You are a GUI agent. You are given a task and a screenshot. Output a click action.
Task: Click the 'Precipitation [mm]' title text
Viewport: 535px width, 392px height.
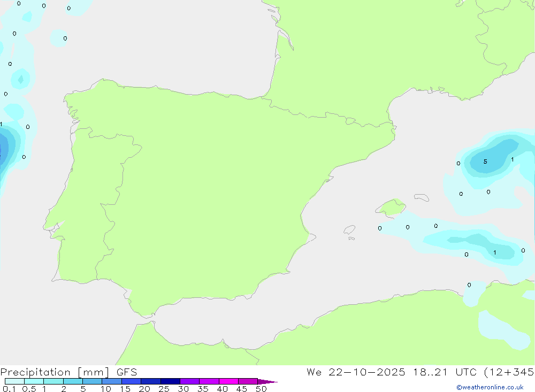tap(55, 372)
